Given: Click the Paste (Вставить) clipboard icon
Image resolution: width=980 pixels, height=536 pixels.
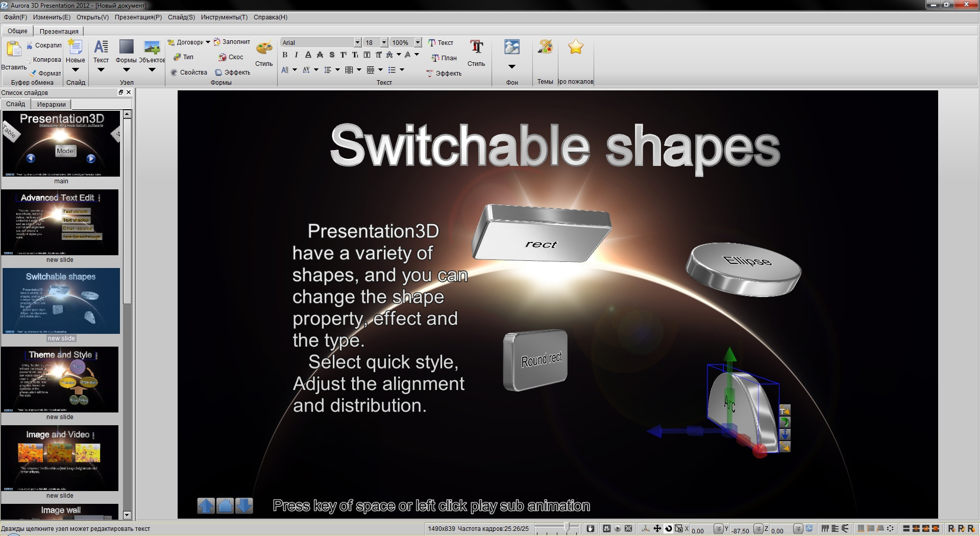Looking at the screenshot, I should tap(14, 49).
